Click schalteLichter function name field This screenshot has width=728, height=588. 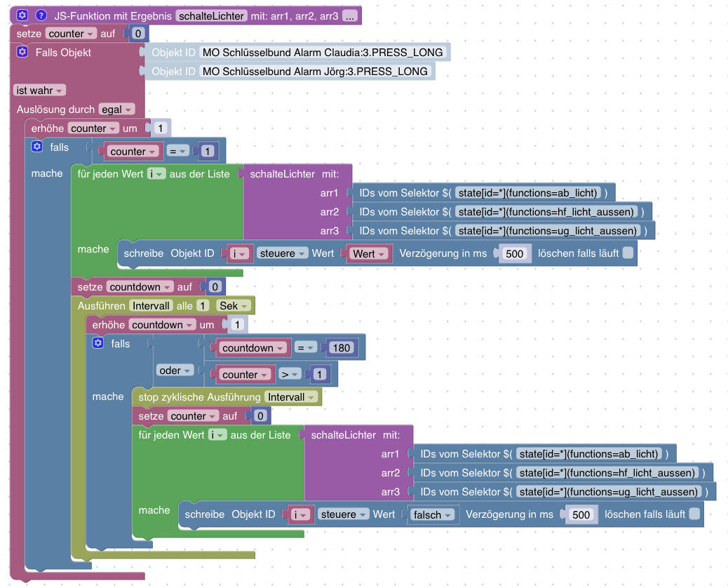coord(211,16)
